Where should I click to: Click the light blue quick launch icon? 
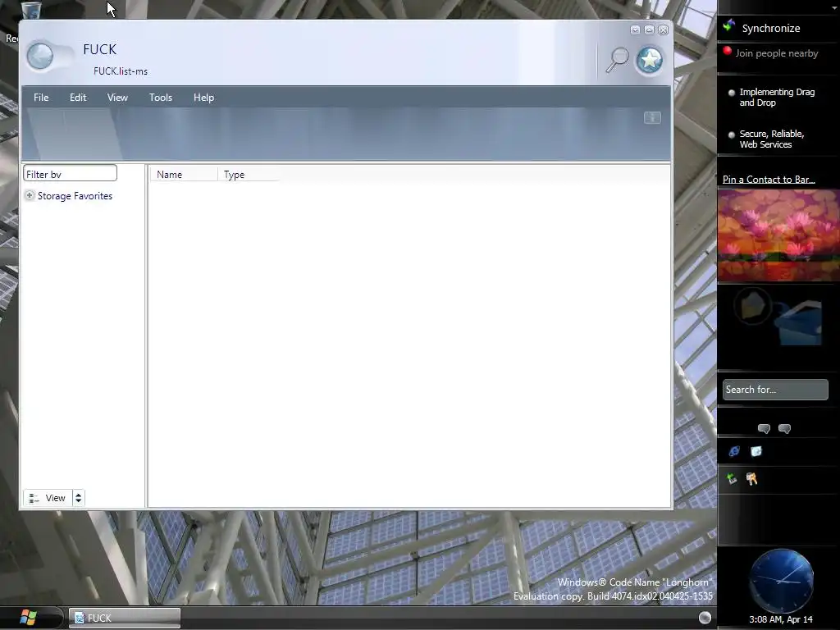click(x=756, y=452)
